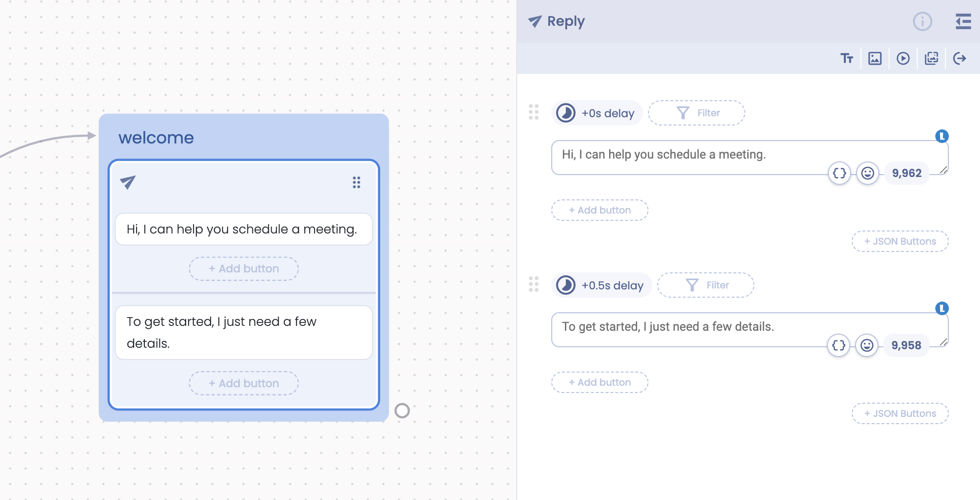Screen dimensions: 980x500
Task: Add an image reply via picture icon
Action: coord(875,58)
